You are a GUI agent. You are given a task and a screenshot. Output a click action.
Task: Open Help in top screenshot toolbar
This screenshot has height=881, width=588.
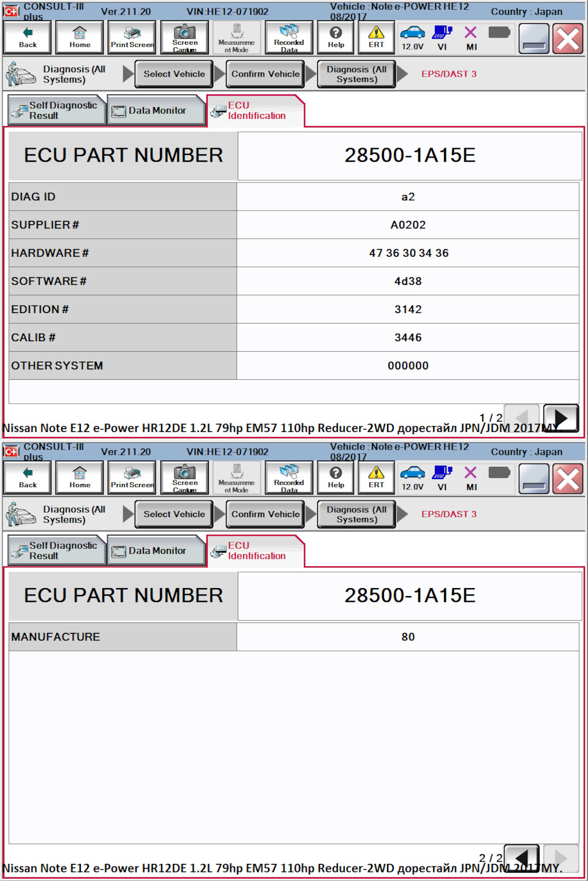[x=336, y=37]
